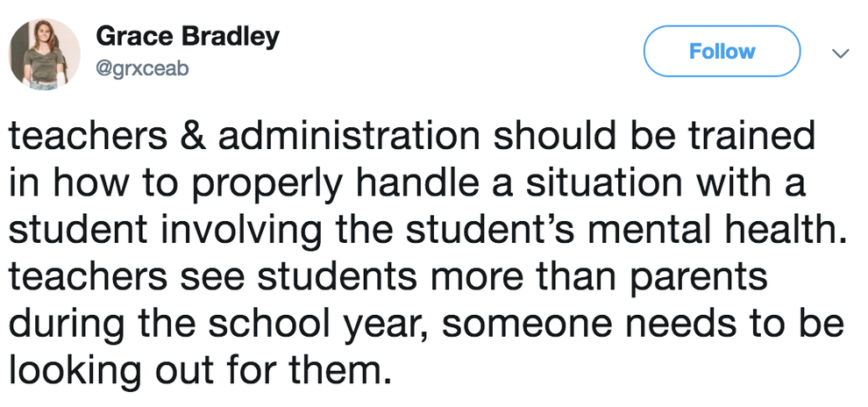Viewport: 868px width, 407px height.
Task: Open the Grace Bradley display name link
Action: tap(187, 36)
